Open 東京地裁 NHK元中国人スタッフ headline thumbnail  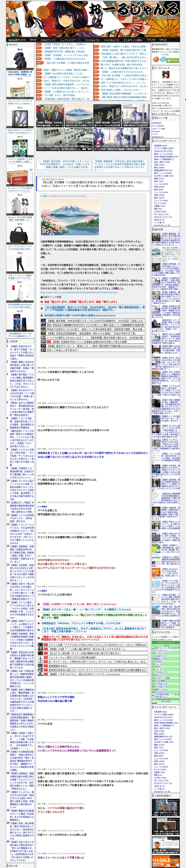[107, 116]
